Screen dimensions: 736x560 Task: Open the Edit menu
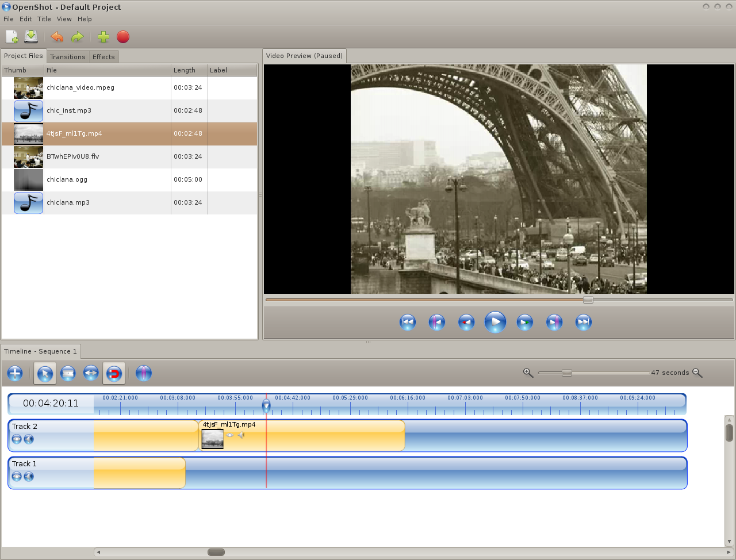[26, 19]
